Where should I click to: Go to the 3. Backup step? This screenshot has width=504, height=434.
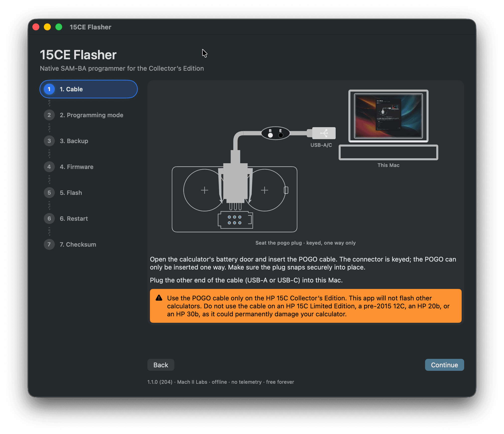[x=66, y=141]
